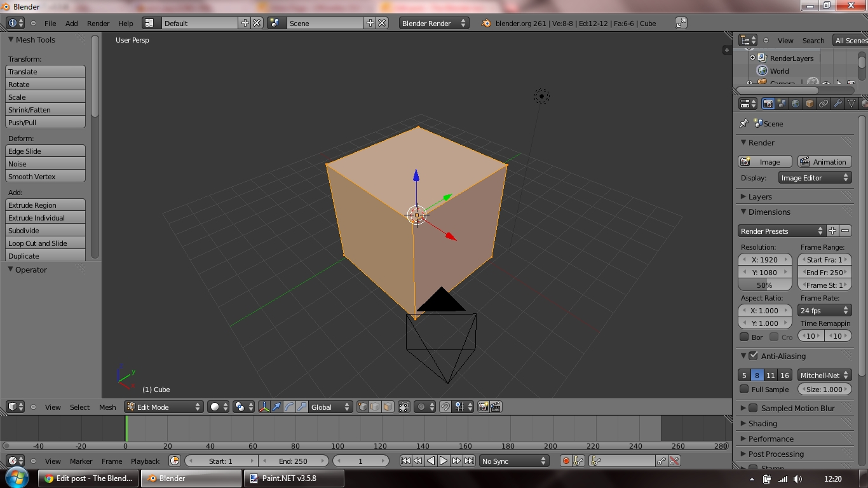The height and width of the screenshot is (488, 868).
Task: Open the Edit Mode dropdown
Action: point(163,407)
